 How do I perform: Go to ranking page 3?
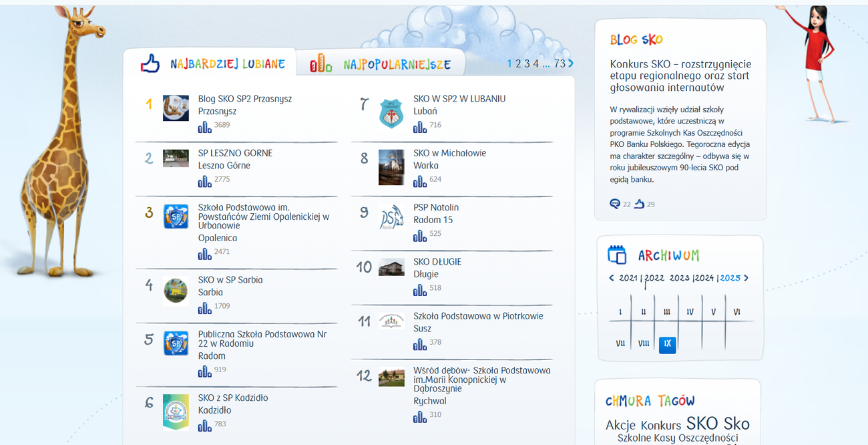pos(527,63)
